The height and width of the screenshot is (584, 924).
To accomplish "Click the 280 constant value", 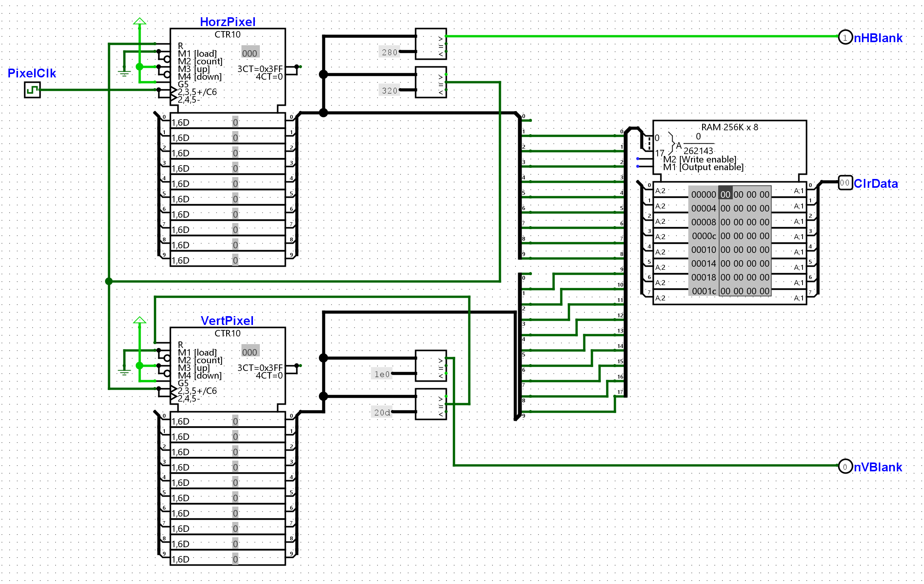I will coord(389,52).
